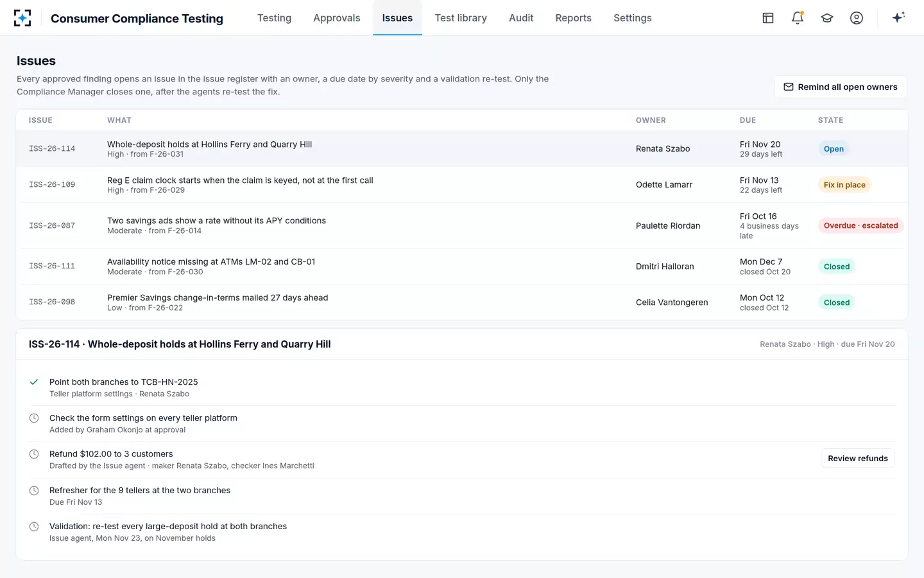Click the Fix in place status badge
Viewport: 924px width, 578px height.
tap(844, 185)
